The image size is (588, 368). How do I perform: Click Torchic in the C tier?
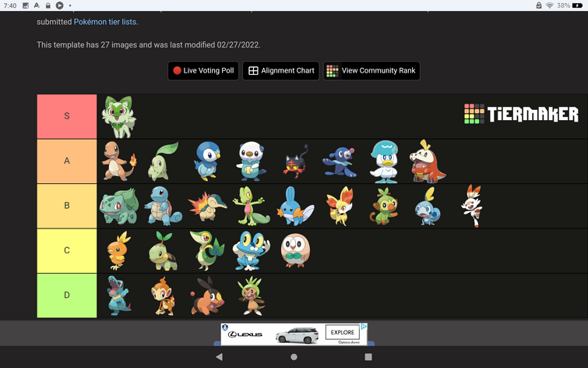(x=119, y=251)
